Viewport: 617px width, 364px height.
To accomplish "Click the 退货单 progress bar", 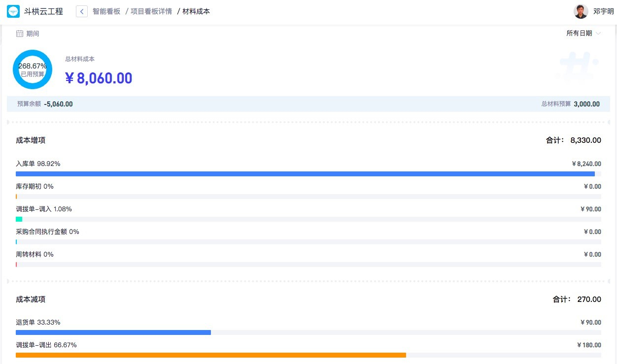I will pyautogui.click(x=113, y=332).
